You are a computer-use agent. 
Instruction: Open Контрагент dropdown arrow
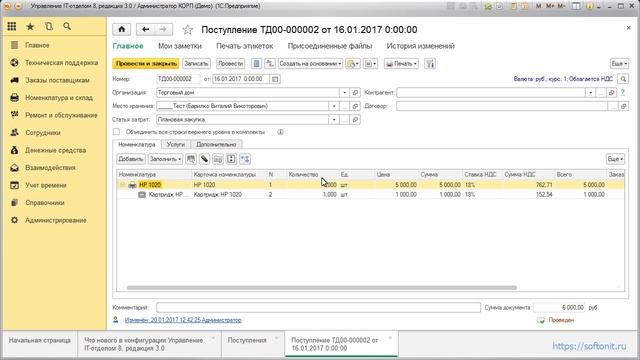(x=590, y=93)
